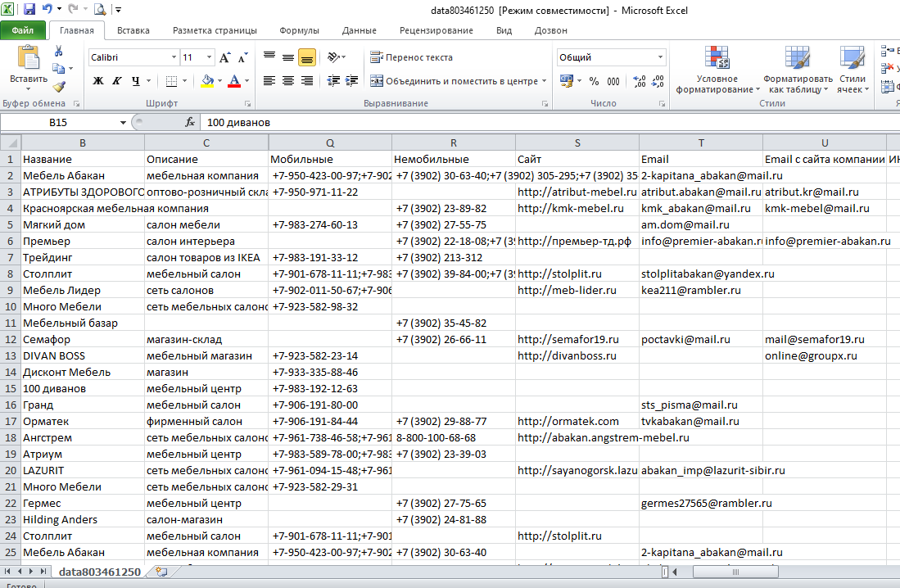Click the formula bar input

pos(549,122)
